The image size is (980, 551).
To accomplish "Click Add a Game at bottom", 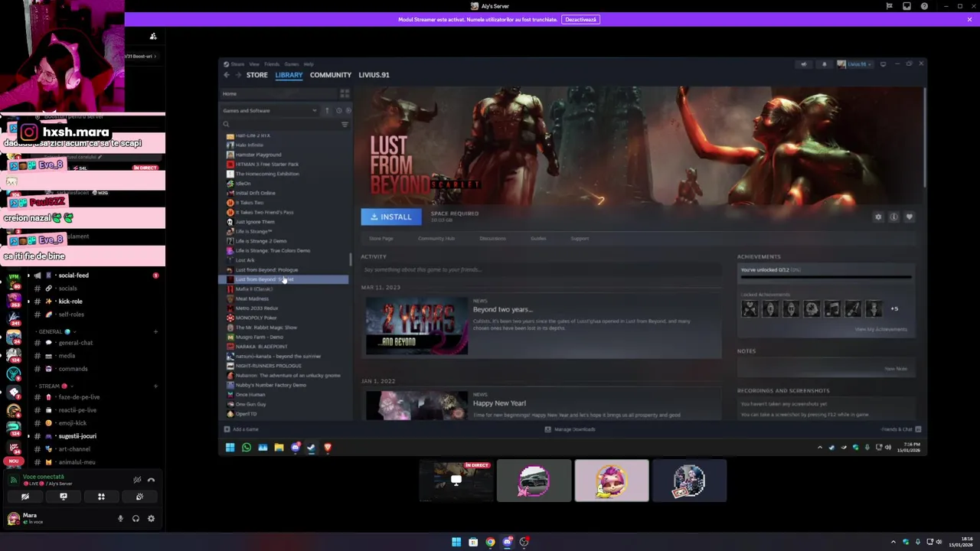I will coord(241,429).
